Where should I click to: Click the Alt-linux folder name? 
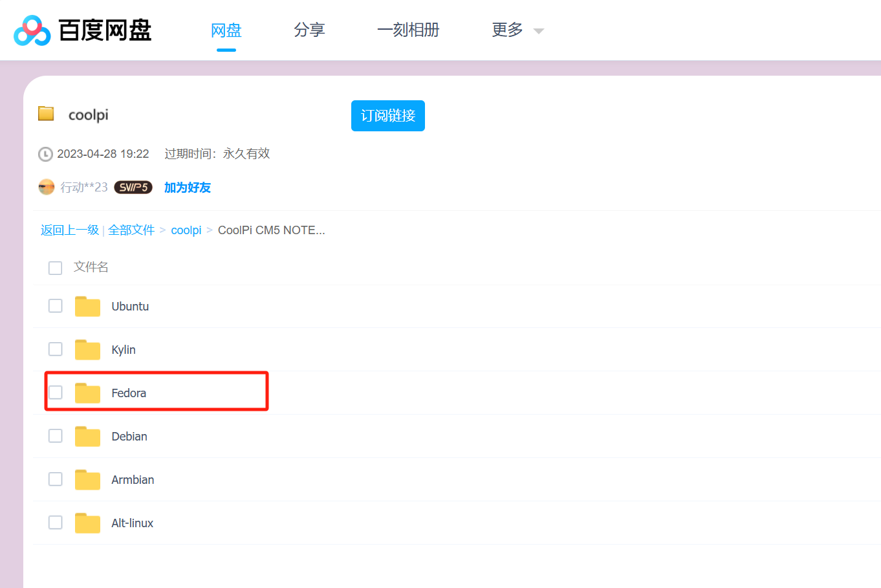click(x=132, y=523)
